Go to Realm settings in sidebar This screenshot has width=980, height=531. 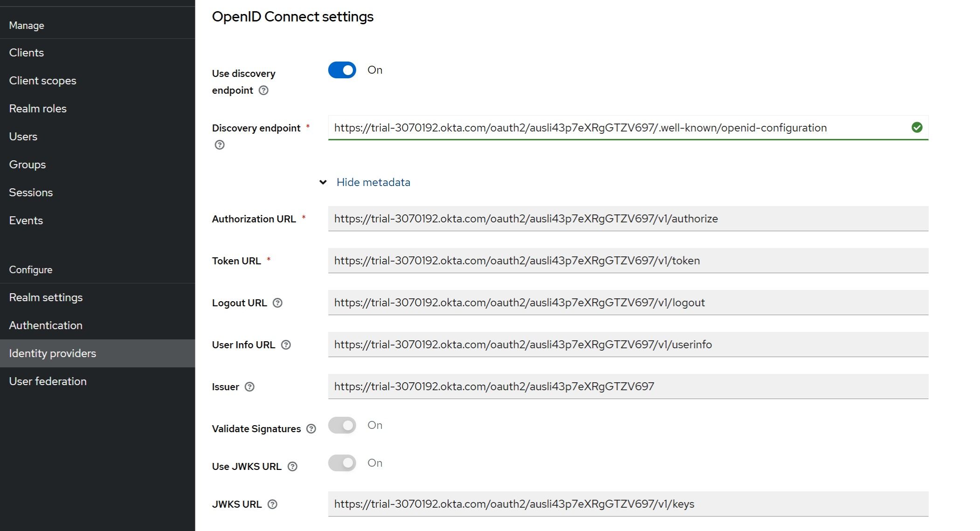click(46, 297)
